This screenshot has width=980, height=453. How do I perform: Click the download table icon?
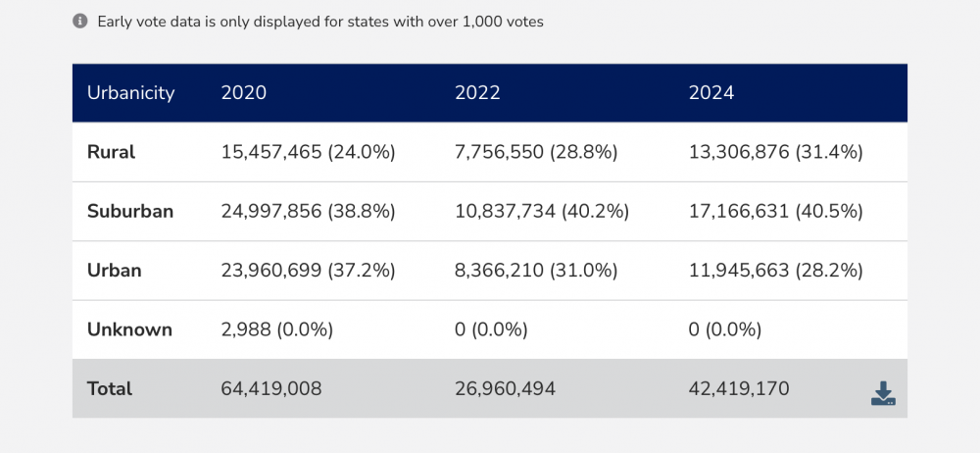pos(883,394)
